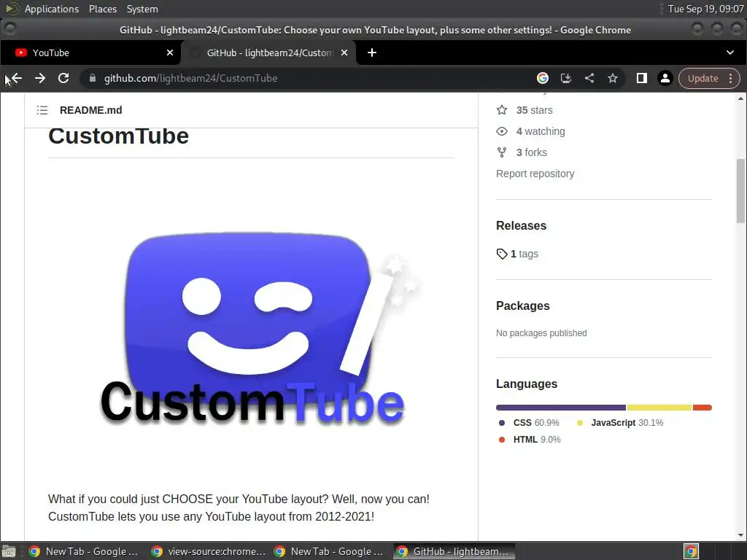747x560 pixels.
Task: Switch to view-source:chrome window in taskbar
Action: coord(208,551)
